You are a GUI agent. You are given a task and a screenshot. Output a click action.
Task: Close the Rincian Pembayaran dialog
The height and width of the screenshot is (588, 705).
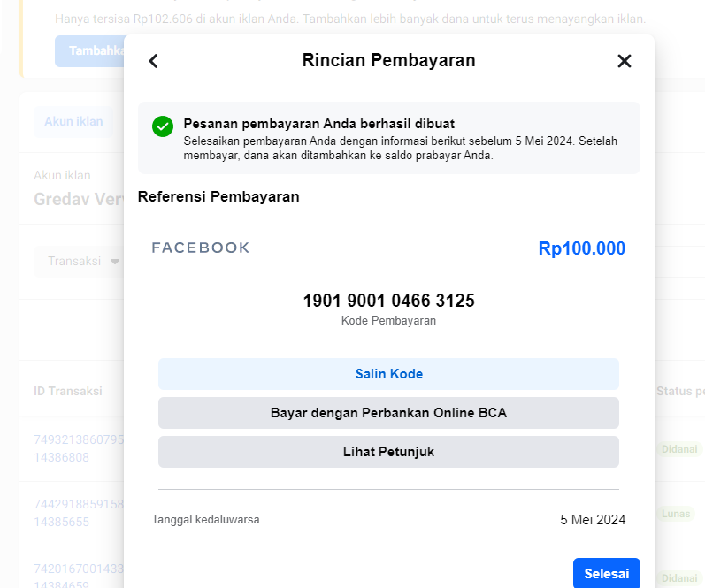point(625,61)
